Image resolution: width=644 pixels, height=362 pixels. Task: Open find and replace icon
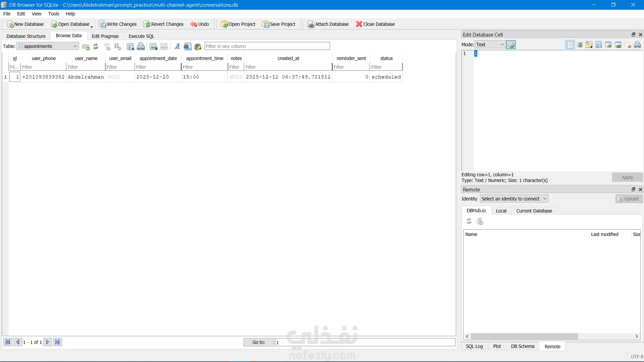tap(198, 47)
